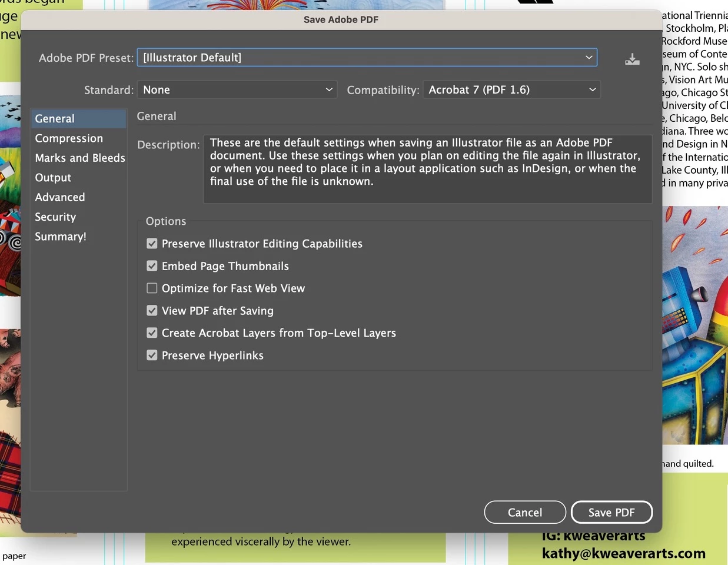The height and width of the screenshot is (565, 728).
Task: Click the 'Options' group label
Action: coord(166,221)
